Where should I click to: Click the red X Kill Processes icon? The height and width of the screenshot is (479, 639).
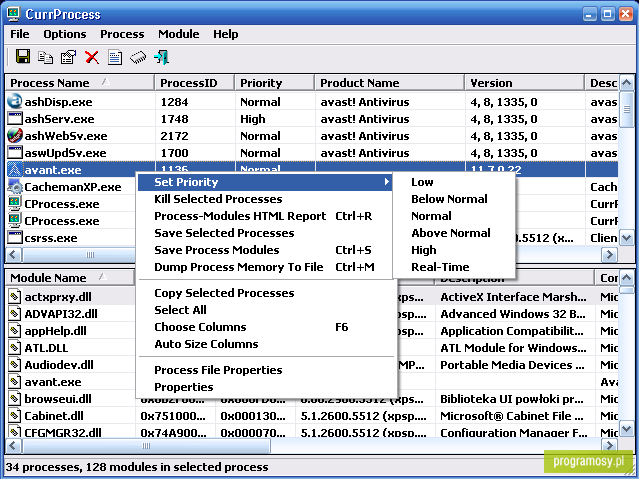click(92, 57)
